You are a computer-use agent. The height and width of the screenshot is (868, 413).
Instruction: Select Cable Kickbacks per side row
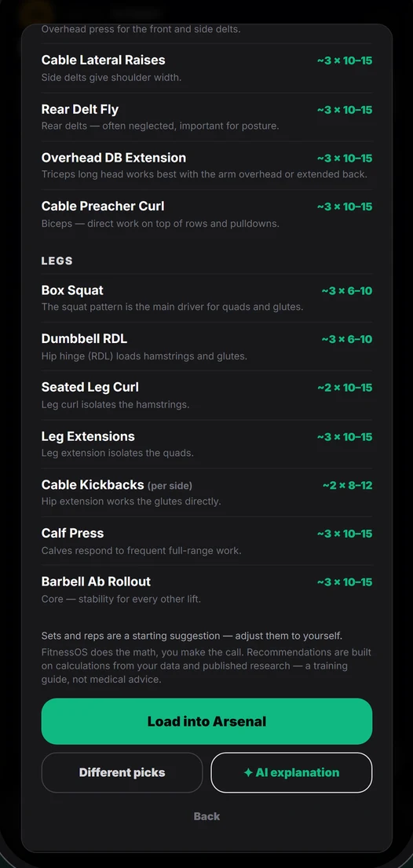point(206,492)
